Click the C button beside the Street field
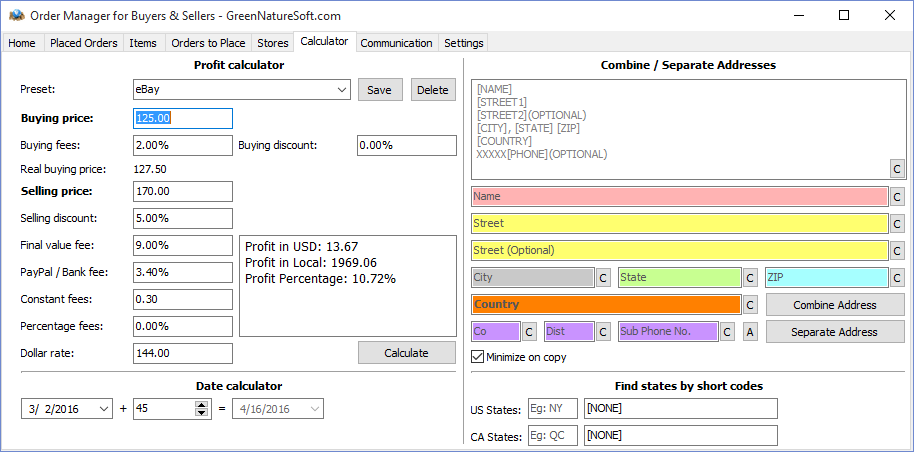This screenshot has height=452, width=914. click(898, 223)
